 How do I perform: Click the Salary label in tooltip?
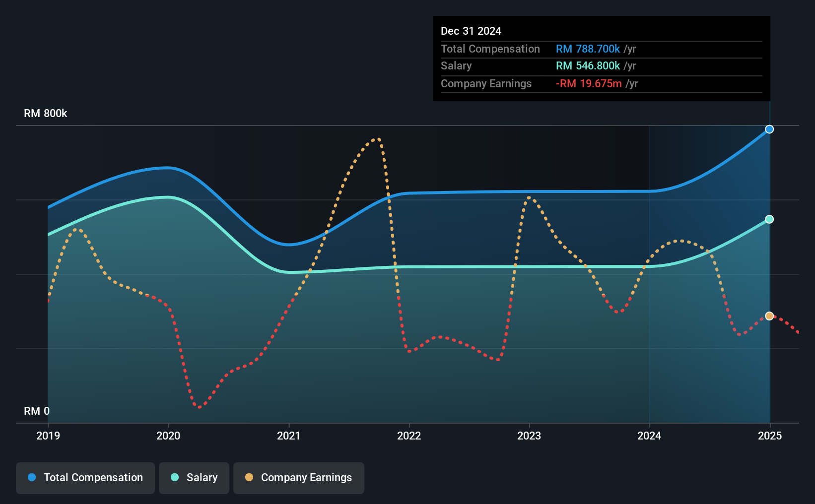(456, 66)
